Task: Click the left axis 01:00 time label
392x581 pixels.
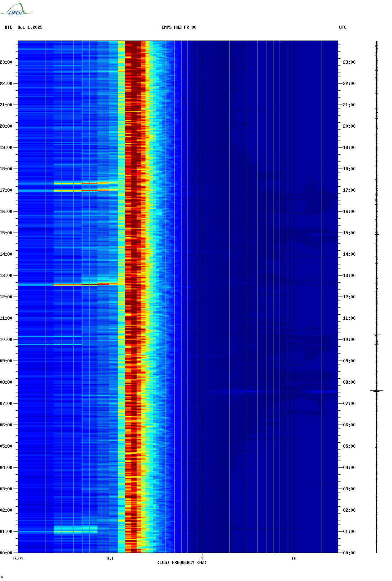Action: tap(6, 532)
